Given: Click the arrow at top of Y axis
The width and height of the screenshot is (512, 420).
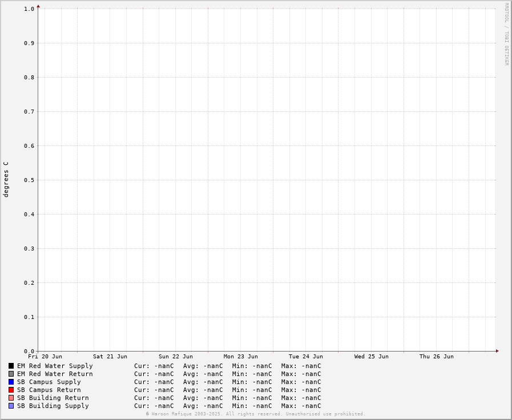Looking at the screenshot, I should pos(38,6).
